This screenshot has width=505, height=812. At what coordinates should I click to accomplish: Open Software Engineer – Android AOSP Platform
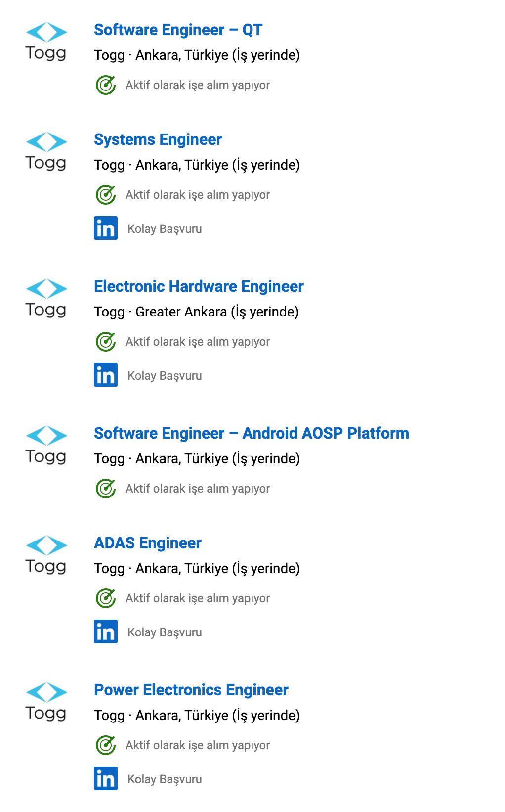click(251, 433)
